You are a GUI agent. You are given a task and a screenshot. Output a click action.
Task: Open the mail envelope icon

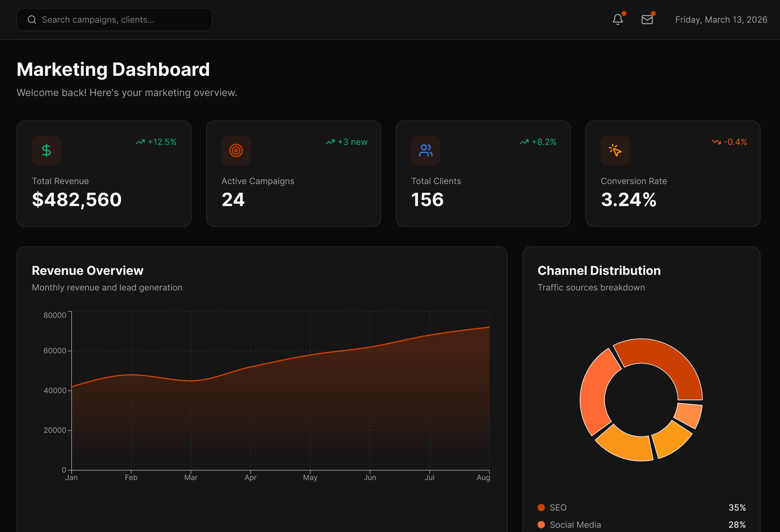pos(647,20)
